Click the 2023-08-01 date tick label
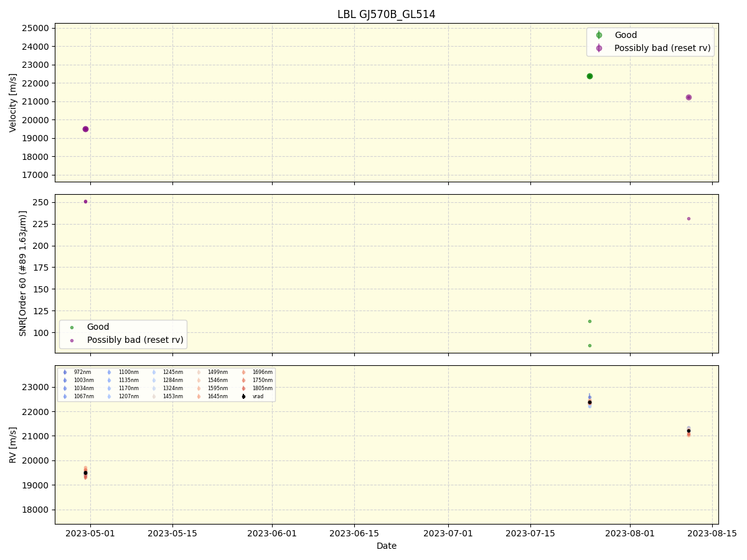Image resolution: width=747 pixels, height=560 pixels. (x=630, y=533)
